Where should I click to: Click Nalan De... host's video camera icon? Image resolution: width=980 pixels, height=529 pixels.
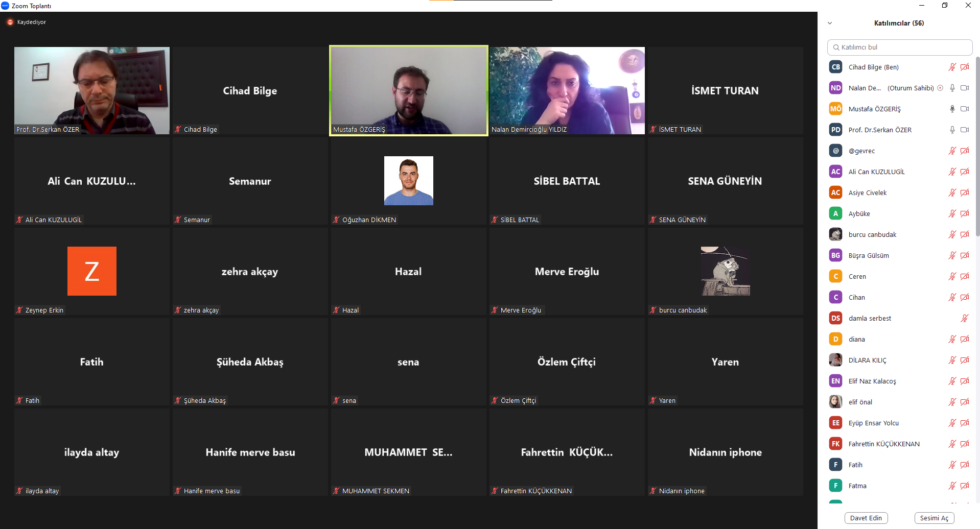[x=965, y=88]
